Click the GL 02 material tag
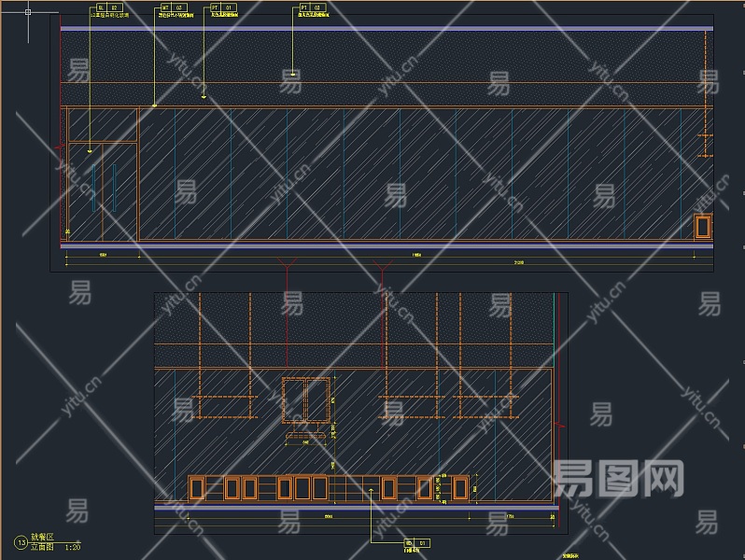The width and height of the screenshot is (745, 560). pos(110,7)
